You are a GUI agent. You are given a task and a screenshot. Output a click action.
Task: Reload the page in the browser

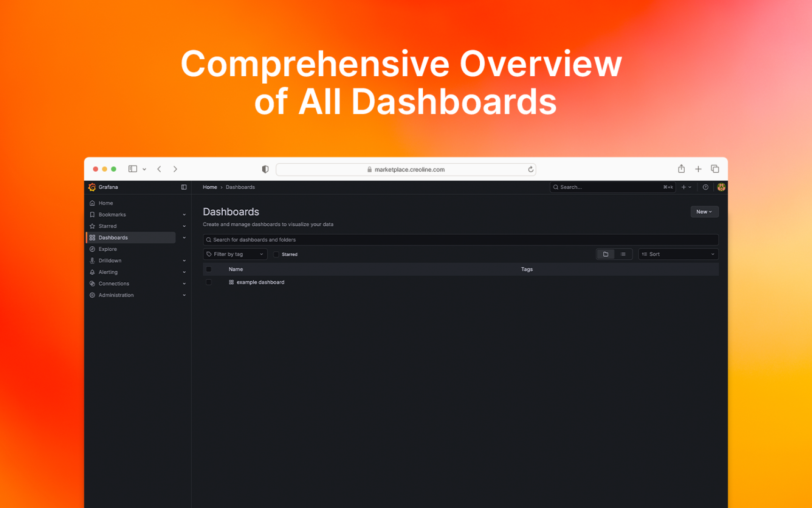pos(531,169)
